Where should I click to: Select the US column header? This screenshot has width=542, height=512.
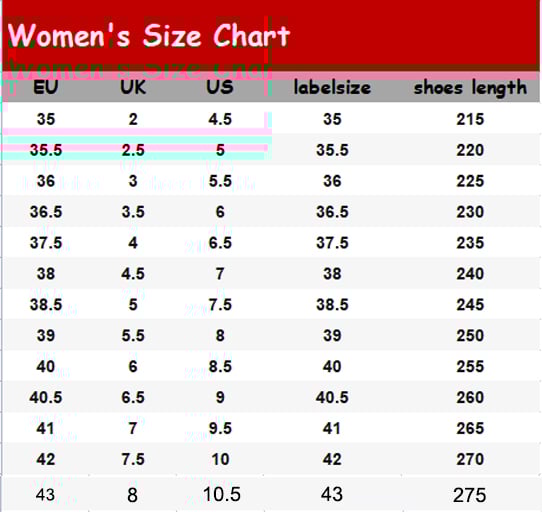(220, 87)
